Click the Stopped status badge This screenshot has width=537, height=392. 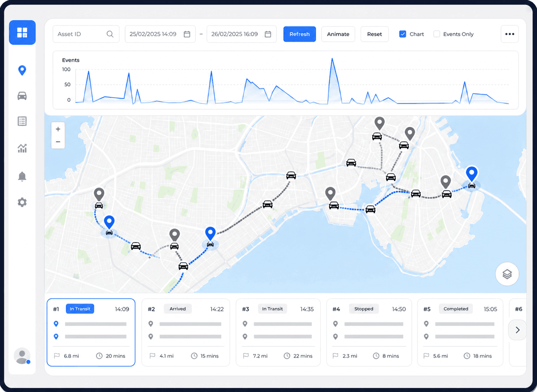pos(364,309)
